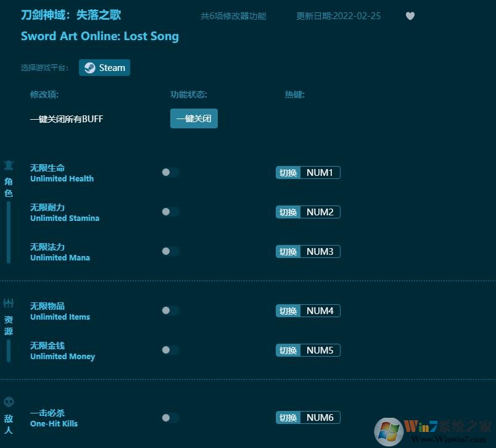Click the 切换 NUM6 hotkey for One-Hit Kills

pos(308,417)
